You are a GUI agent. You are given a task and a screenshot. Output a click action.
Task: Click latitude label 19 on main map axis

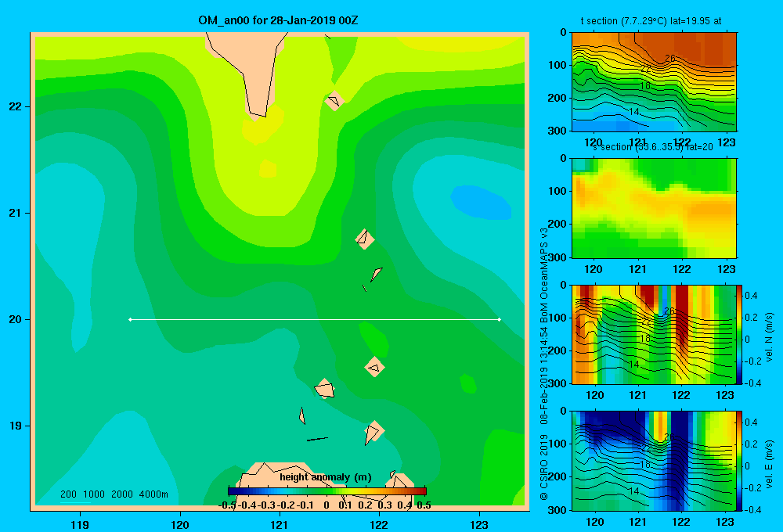pyautogui.click(x=16, y=426)
